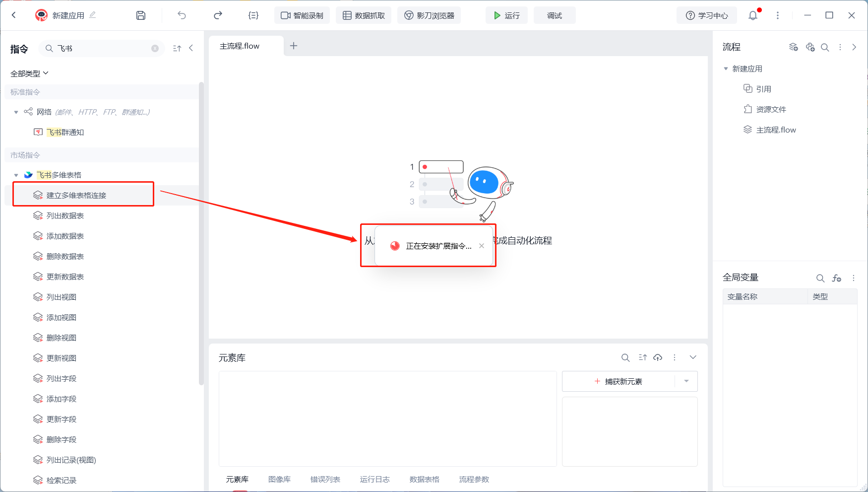868x492 pixels.
Task: Select the 更新数据表 command
Action: coord(65,277)
